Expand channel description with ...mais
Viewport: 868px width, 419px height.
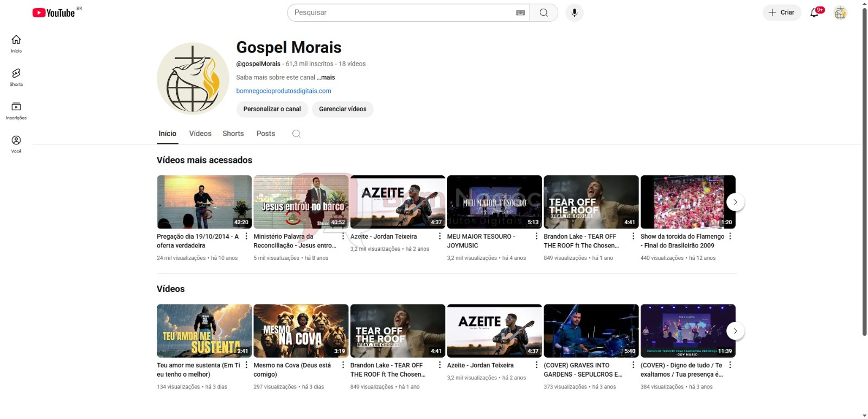pyautogui.click(x=326, y=78)
